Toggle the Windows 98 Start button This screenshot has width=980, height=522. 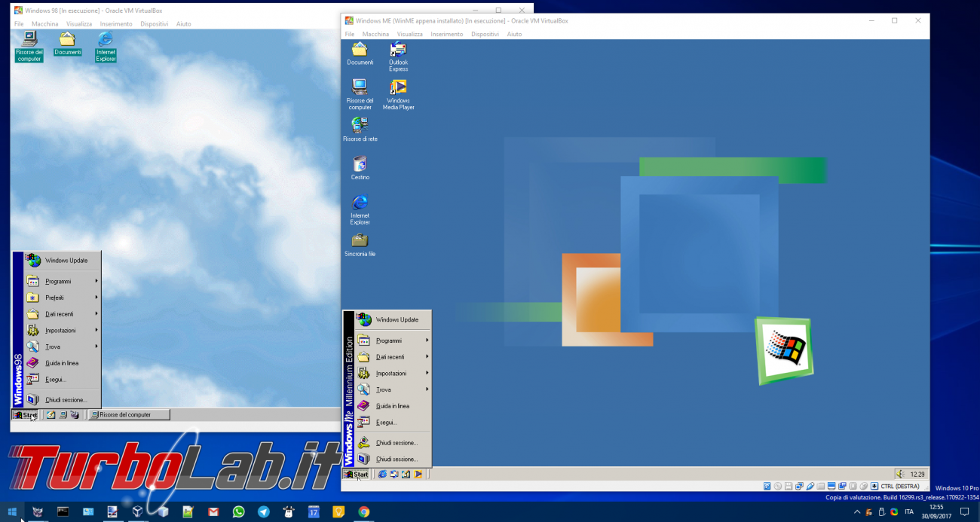pyautogui.click(x=25, y=415)
